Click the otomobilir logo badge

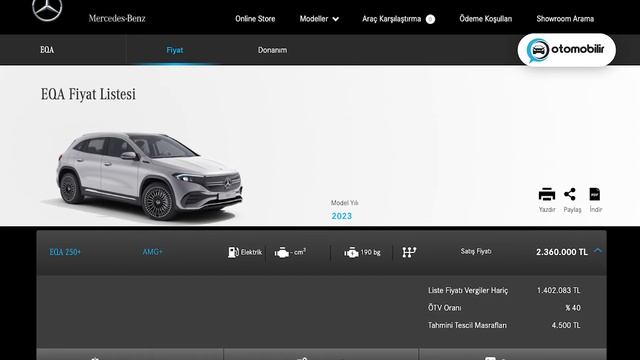pos(567,50)
